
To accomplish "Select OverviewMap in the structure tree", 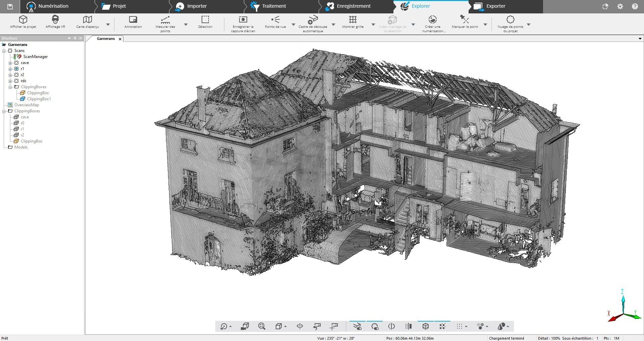I will tap(26, 105).
